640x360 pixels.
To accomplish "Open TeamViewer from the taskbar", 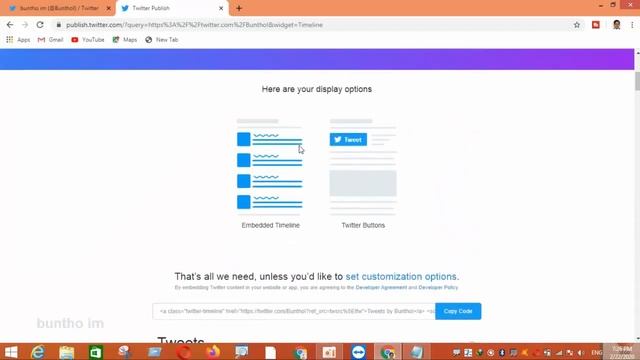I will (358, 352).
